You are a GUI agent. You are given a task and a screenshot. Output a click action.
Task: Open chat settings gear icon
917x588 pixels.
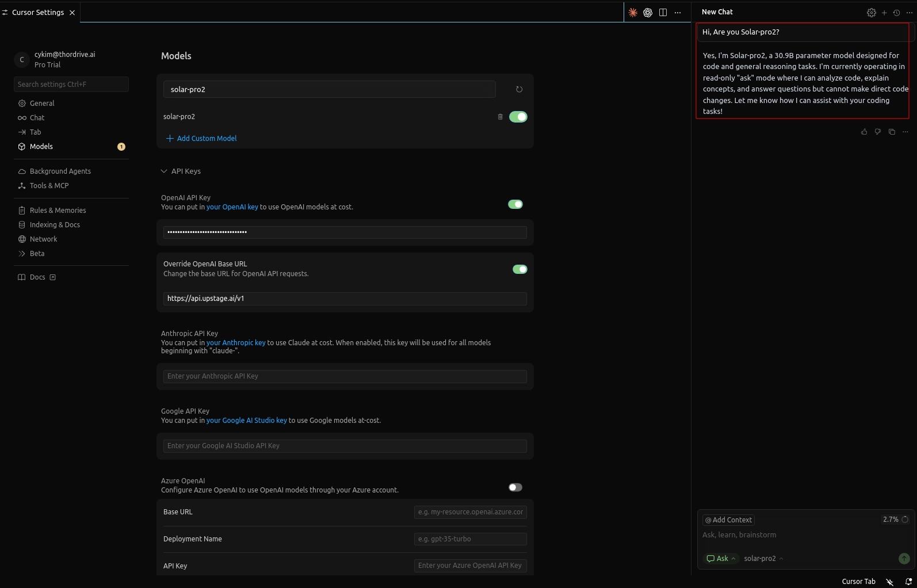point(872,12)
